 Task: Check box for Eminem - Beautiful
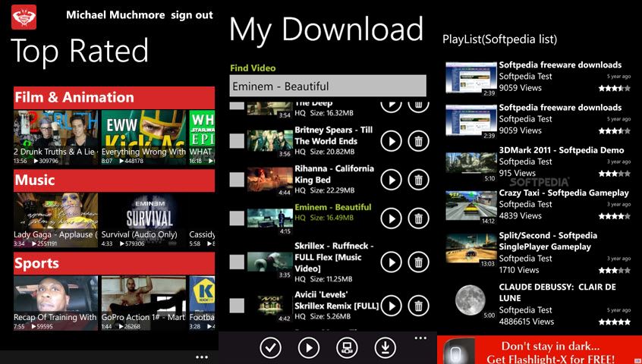tap(237, 218)
